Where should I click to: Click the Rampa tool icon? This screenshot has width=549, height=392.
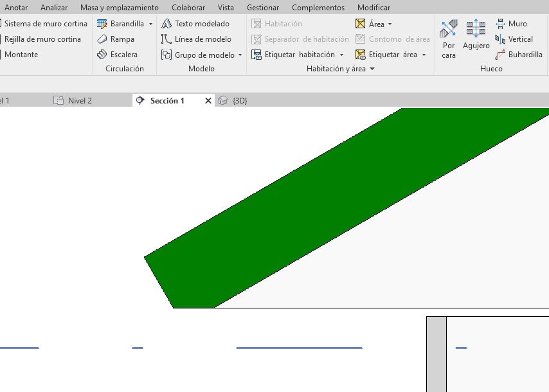coord(102,39)
